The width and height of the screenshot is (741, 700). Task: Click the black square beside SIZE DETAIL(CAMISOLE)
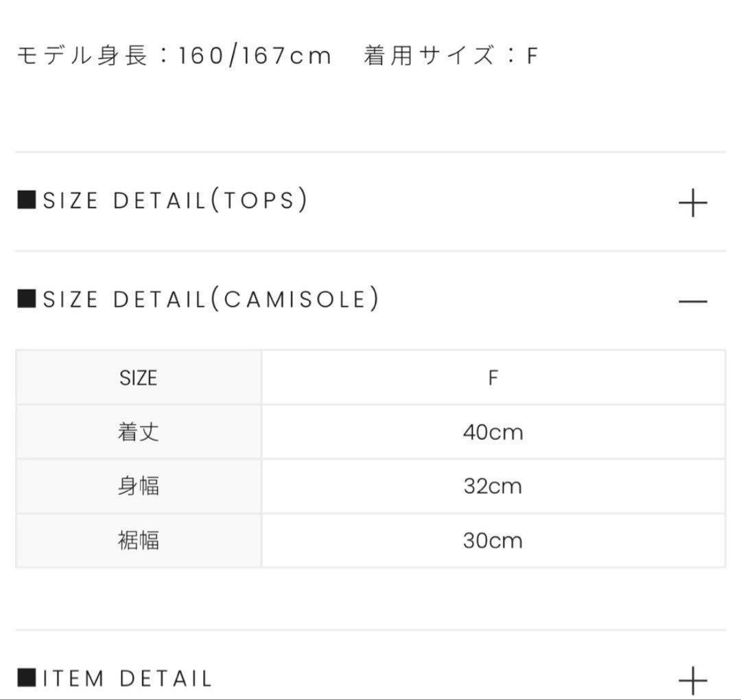[26, 299]
